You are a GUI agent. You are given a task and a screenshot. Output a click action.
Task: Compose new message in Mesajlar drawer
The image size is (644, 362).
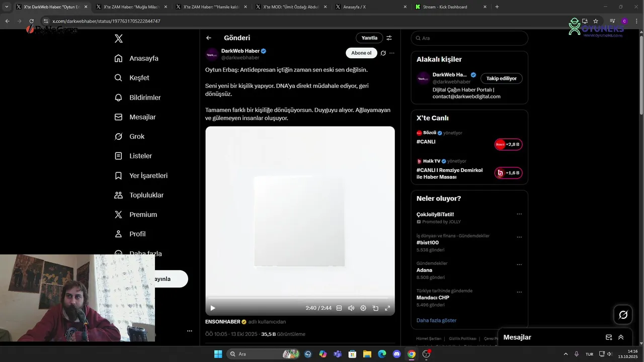(x=609, y=337)
